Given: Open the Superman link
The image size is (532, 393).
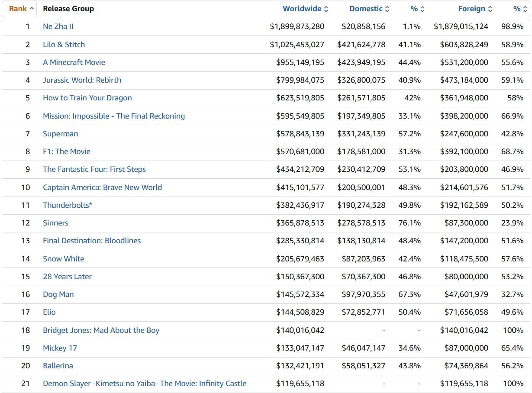Looking at the screenshot, I should click(x=61, y=134).
